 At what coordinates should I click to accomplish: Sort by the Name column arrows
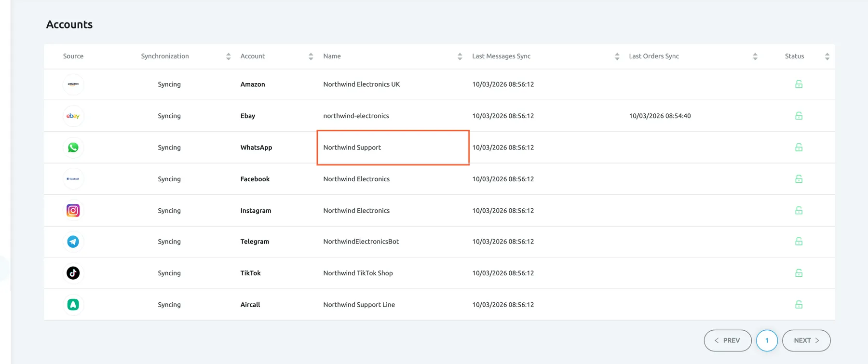click(x=460, y=56)
